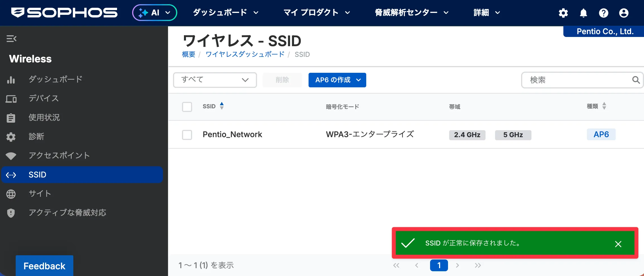The height and width of the screenshot is (276, 644).
Task: Go to デバイス in sidebar
Action: coord(44,98)
